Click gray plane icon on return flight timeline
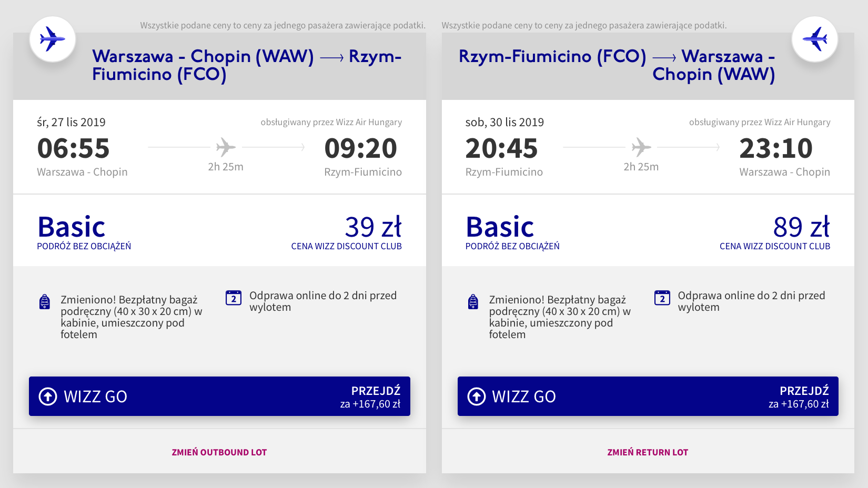Screen dimensions: 868x488 tap(641, 147)
